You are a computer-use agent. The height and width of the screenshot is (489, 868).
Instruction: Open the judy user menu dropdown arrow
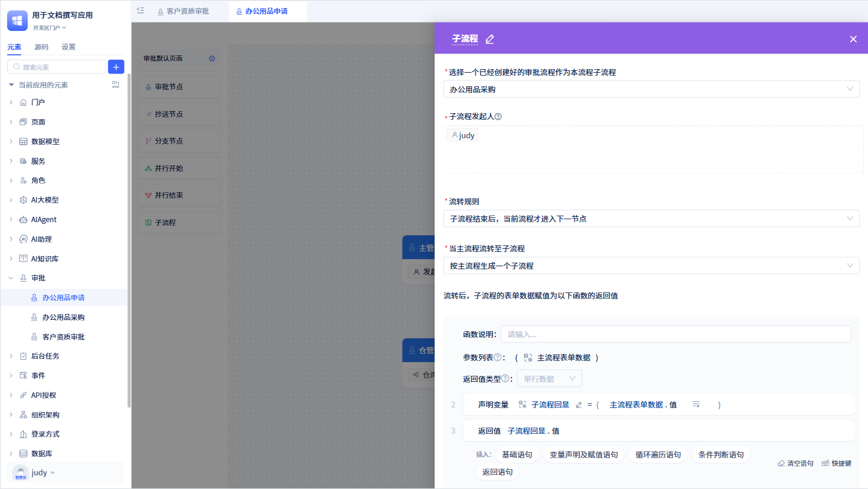click(x=52, y=473)
